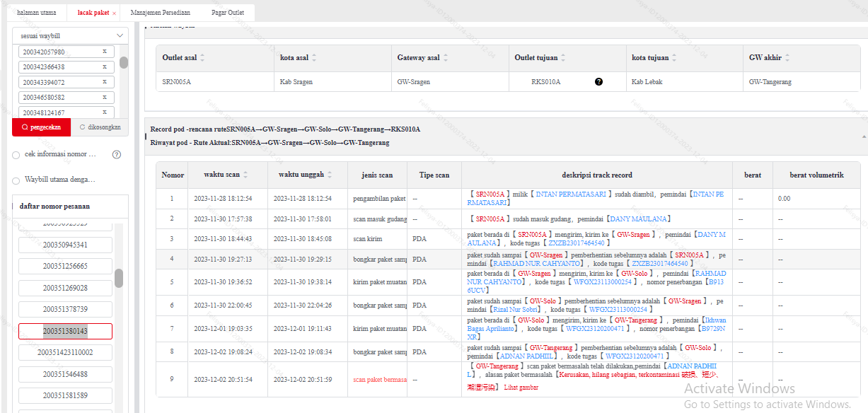Open Manajemen Persediaan tab
The height and width of the screenshot is (413, 868).
coord(161,13)
